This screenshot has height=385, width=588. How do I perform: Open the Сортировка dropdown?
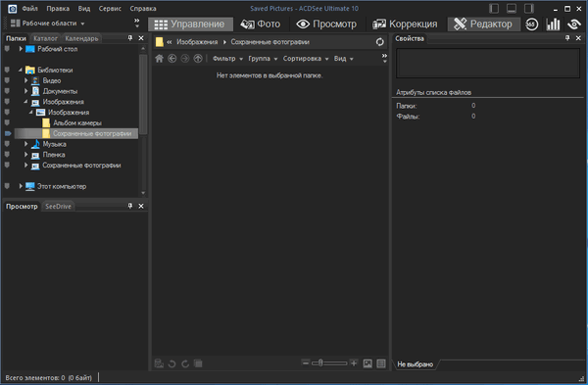click(x=306, y=59)
